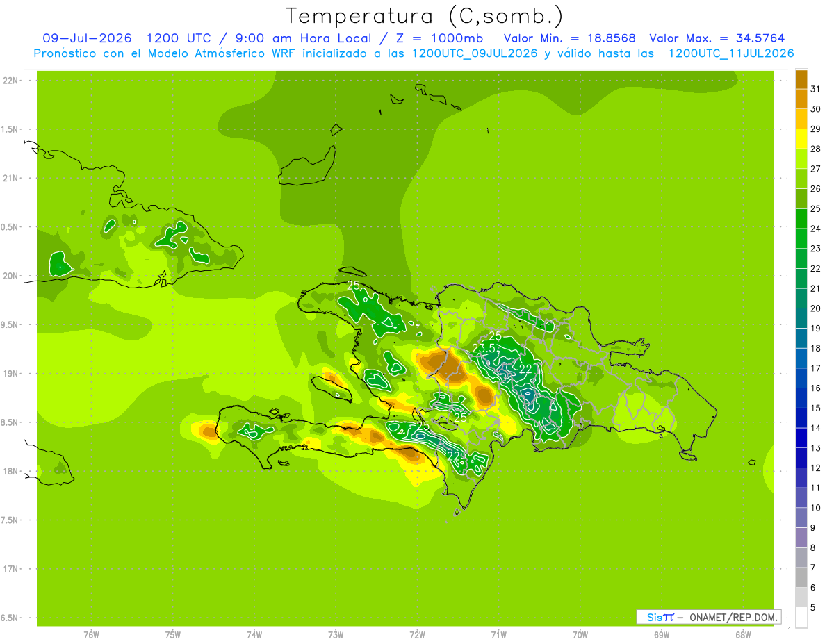834x644 pixels.
Task: Select the '1200UTC_09JUL2026' initialization time
Action: tap(475, 53)
